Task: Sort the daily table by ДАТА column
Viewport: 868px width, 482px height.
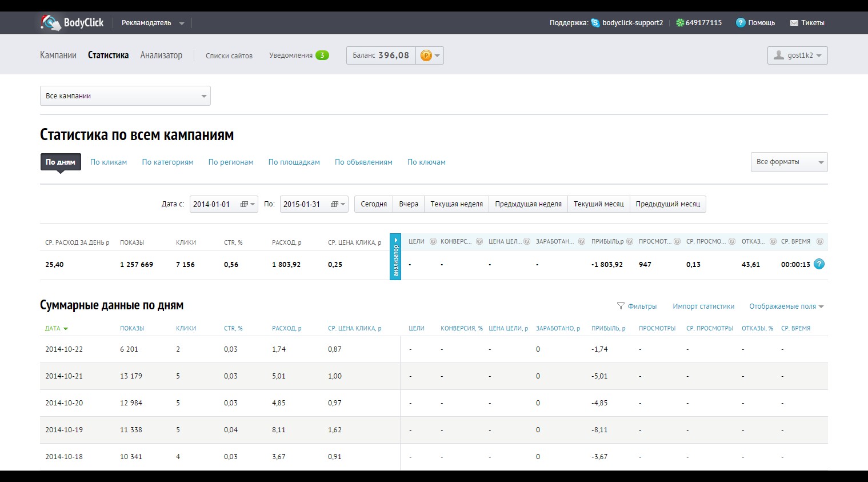Action: (x=57, y=328)
